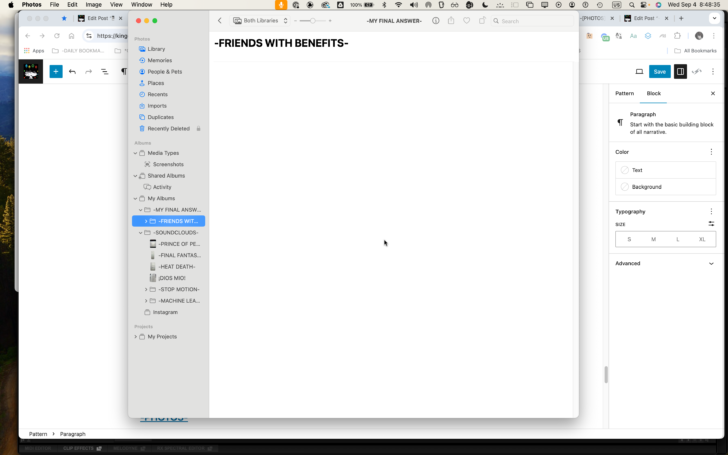Image resolution: width=728 pixels, height=455 pixels.
Task: Click the Save button
Action: tap(660, 72)
